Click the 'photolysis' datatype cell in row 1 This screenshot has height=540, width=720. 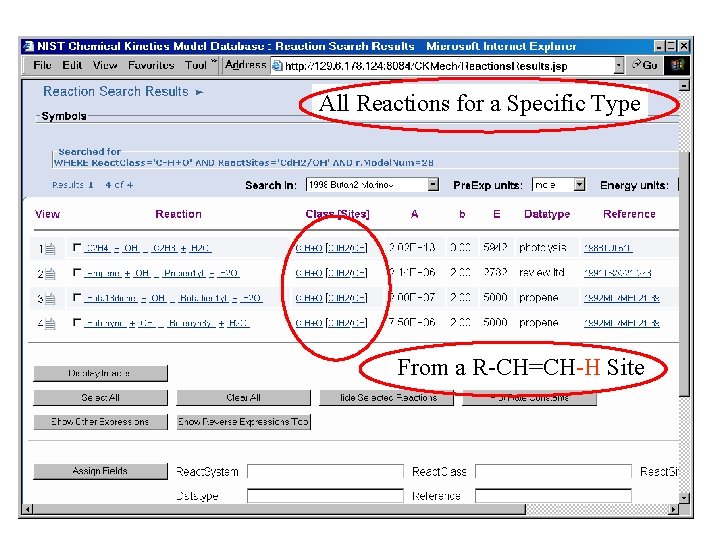pyautogui.click(x=542, y=248)
